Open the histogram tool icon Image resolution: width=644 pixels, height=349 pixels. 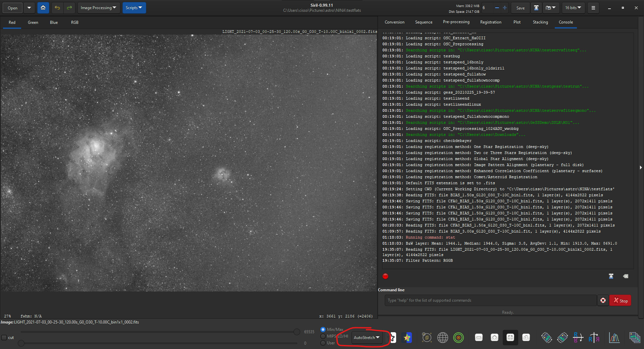click(614, 338)
